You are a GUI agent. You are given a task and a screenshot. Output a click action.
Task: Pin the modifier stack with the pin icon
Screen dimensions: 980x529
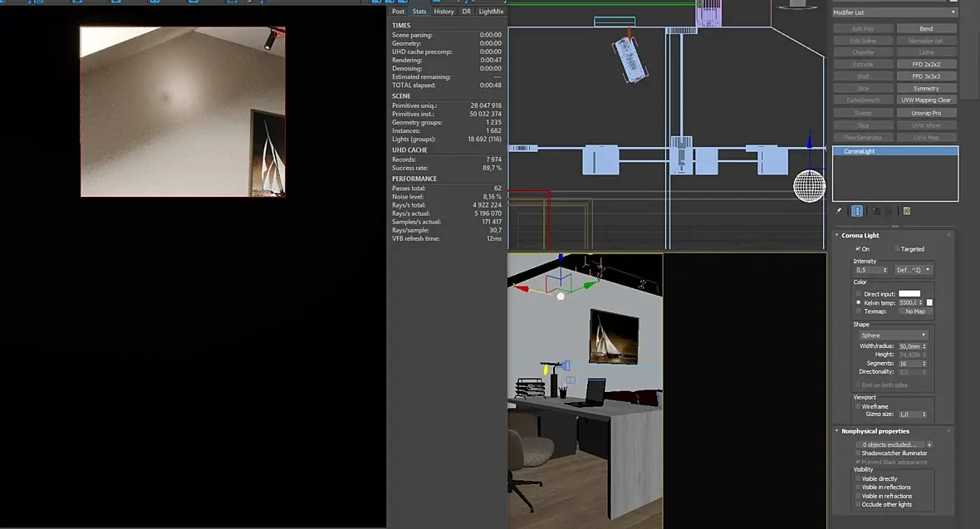pos(838,211)
